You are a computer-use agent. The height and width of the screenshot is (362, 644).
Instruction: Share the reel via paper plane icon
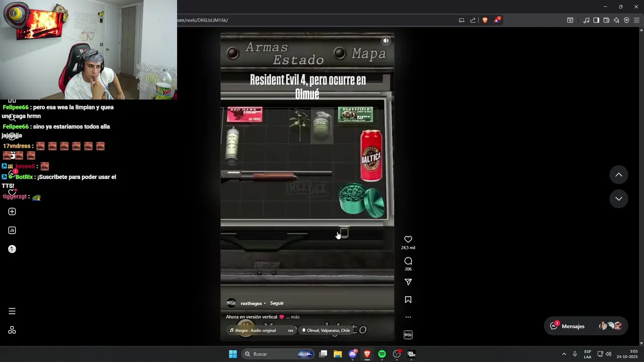coord(408,282)
